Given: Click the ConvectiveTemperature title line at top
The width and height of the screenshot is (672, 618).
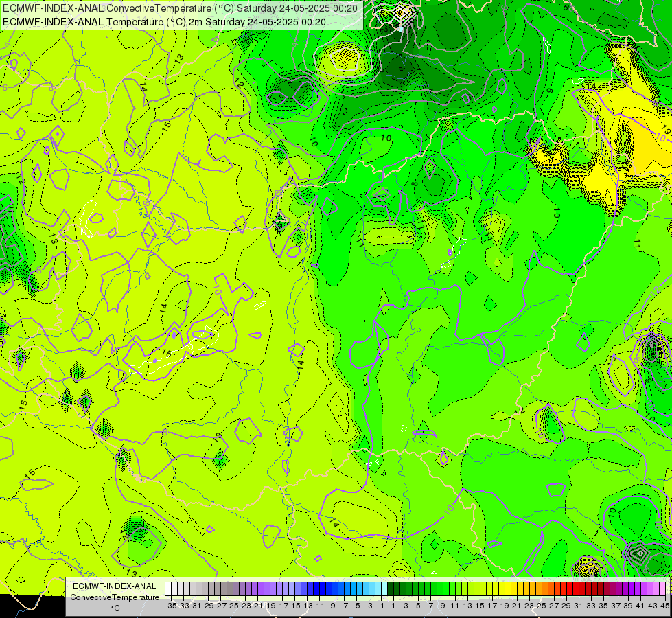Looking at the screenshot, I should click(x=180, y=8).
